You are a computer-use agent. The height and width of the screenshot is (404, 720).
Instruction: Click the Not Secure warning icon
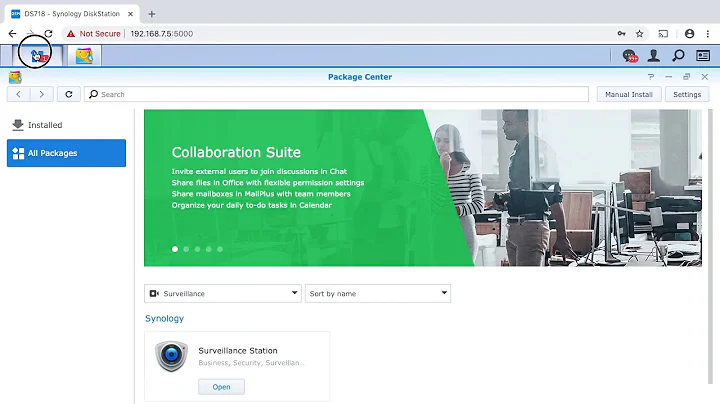point(71,34)
